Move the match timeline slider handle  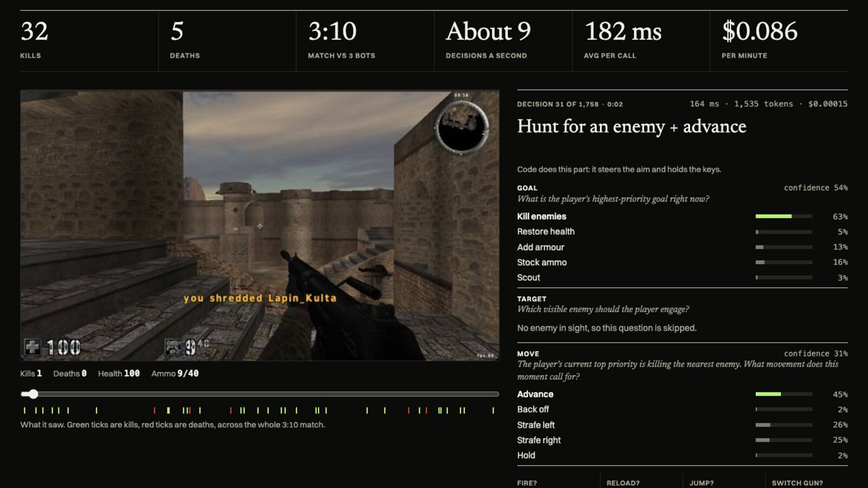pyautogui.click(x=33, y=394)
